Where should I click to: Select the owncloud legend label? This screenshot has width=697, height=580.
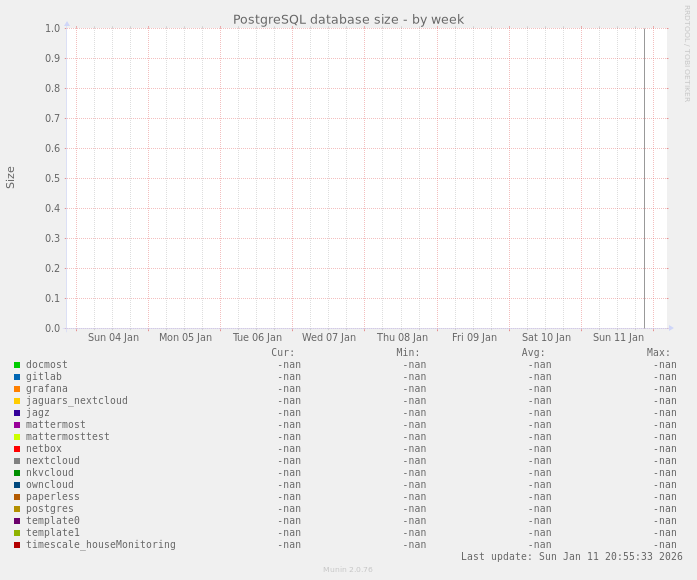click(x=50, y=485)
